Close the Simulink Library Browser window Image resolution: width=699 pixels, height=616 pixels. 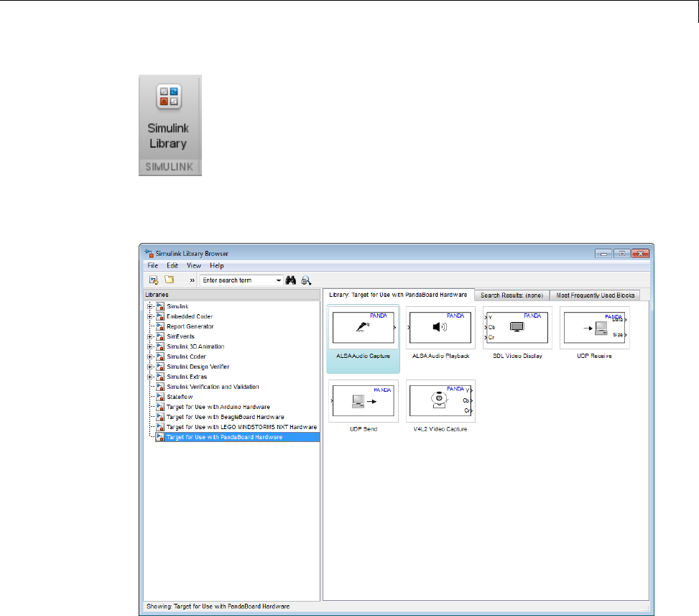641,253
